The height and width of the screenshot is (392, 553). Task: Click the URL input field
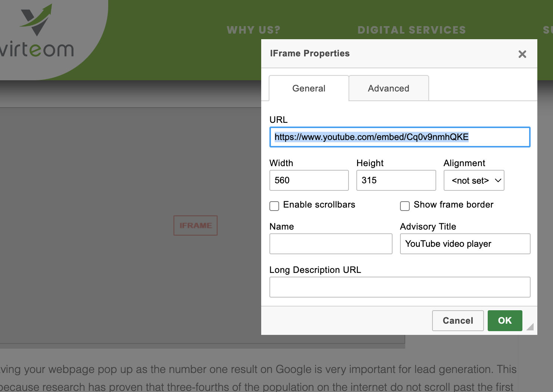coord(399,137)
